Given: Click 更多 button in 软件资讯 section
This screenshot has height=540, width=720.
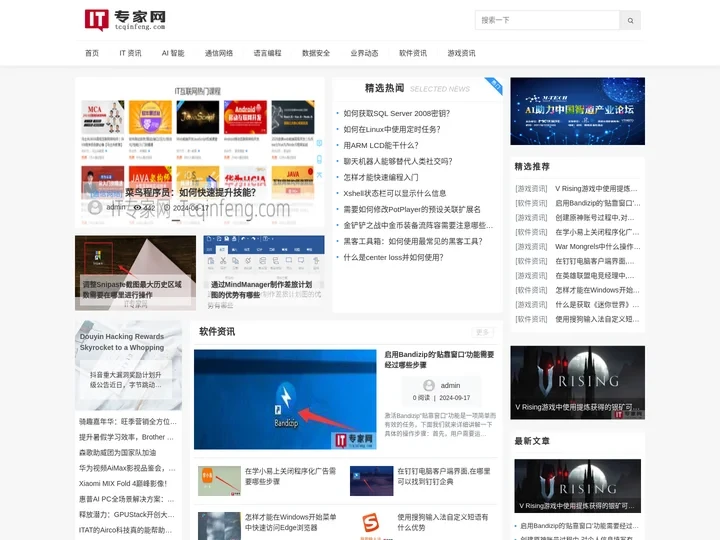Looking at the screenshot, I should (482, 332).
